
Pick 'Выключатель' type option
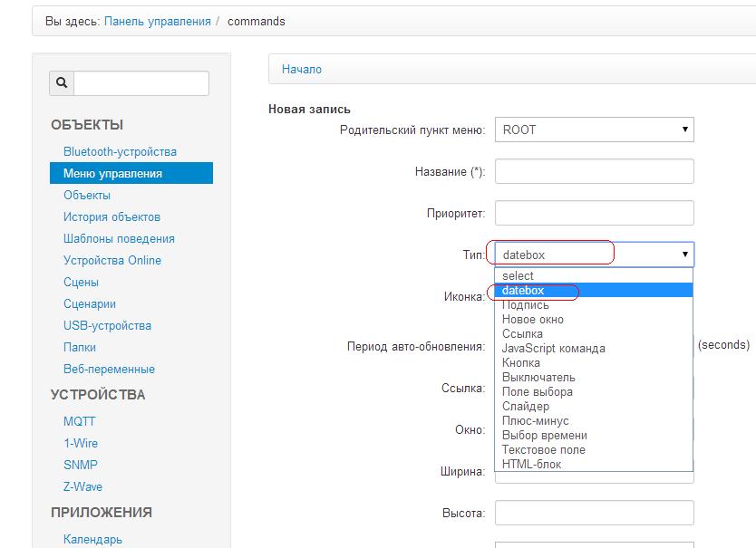click(538, 377)
